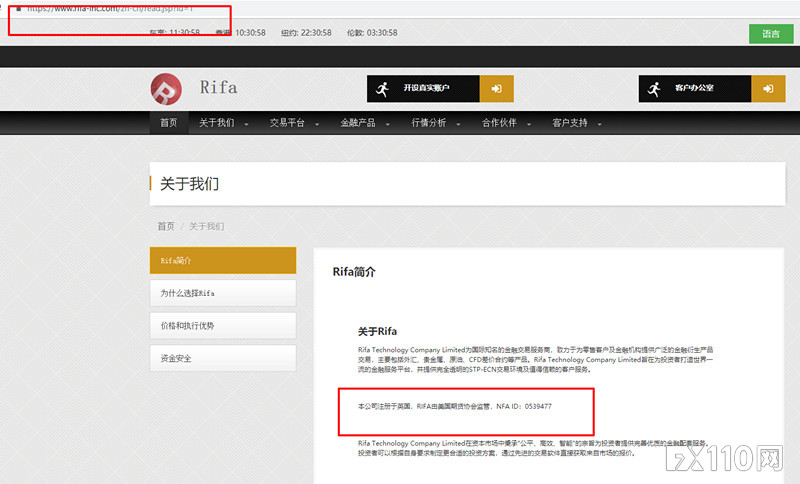
Task: Open the 关于我们 navigation menu
Action: 216,123
